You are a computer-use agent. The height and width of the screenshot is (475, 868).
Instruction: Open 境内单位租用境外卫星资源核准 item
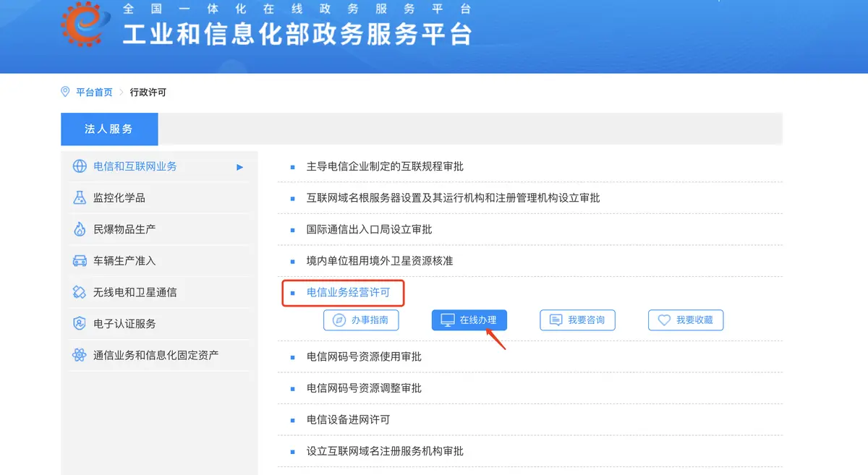click(380, 260)
